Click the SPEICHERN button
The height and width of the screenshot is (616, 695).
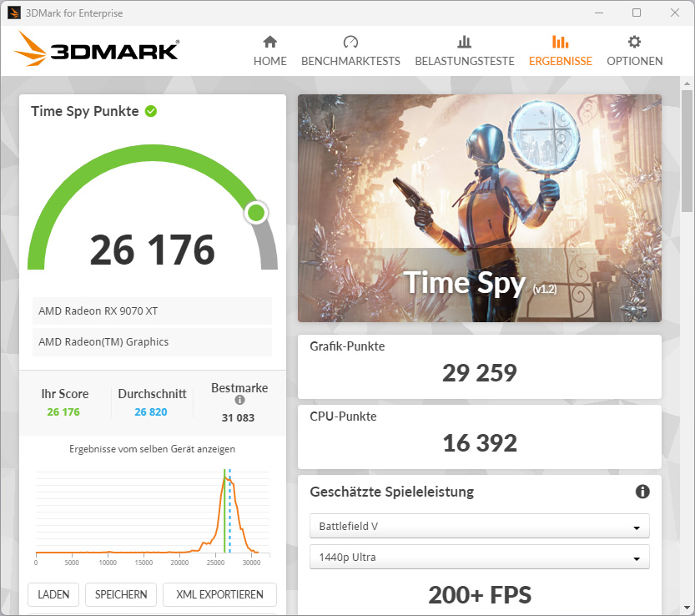[x=121, y=594]
